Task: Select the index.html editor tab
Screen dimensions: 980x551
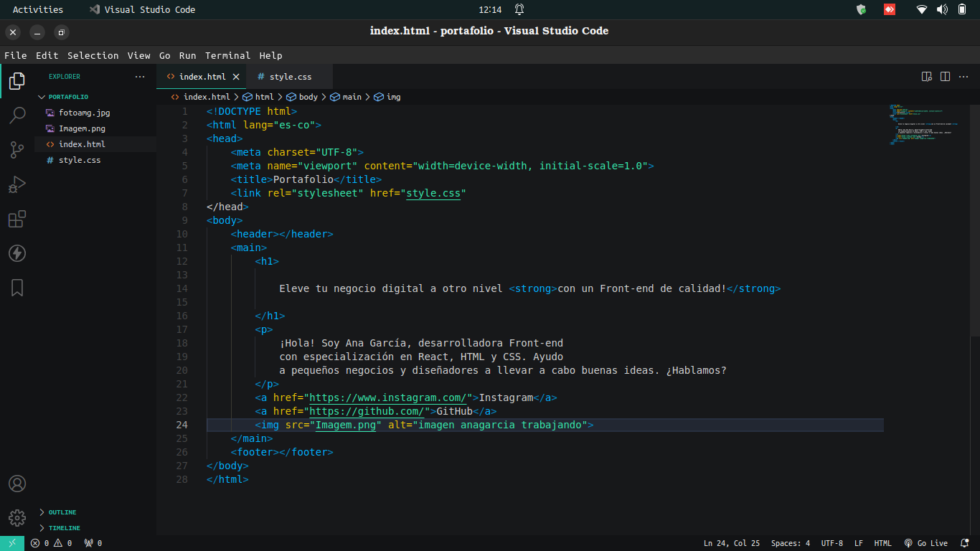Action: pyautogui.click(x=202, y=77)
